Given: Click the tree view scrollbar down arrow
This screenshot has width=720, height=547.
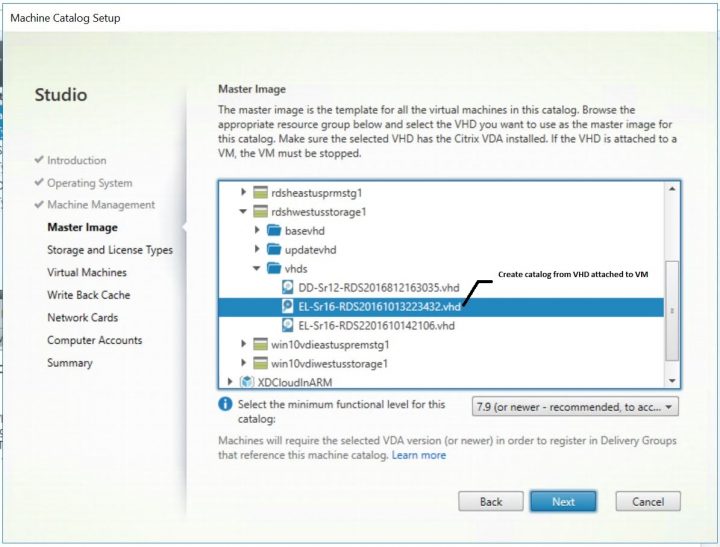Looking at the screenshot, I should [674, 381].
